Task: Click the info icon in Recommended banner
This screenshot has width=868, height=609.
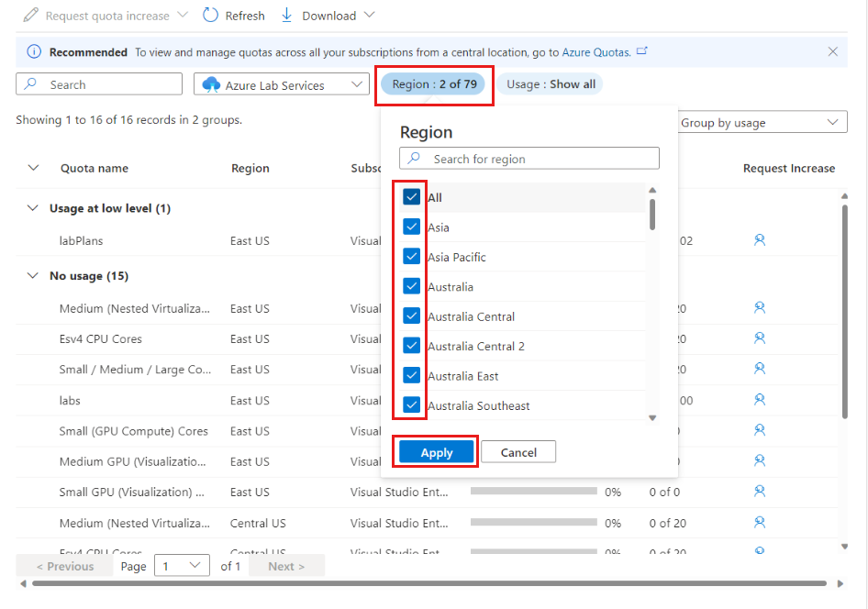Action: [34, 52]
